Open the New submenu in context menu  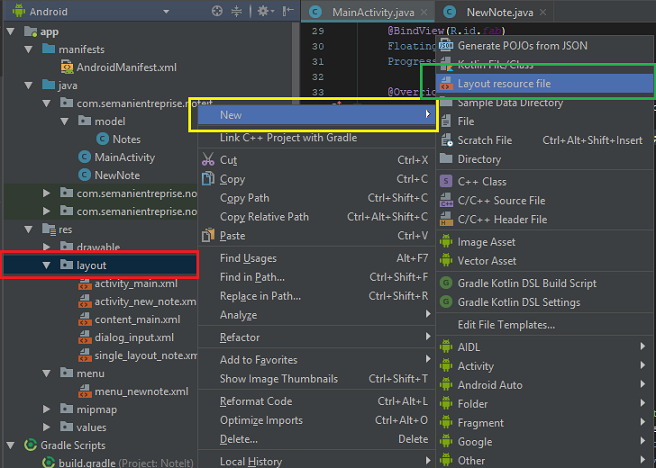(x=316, y=115)
